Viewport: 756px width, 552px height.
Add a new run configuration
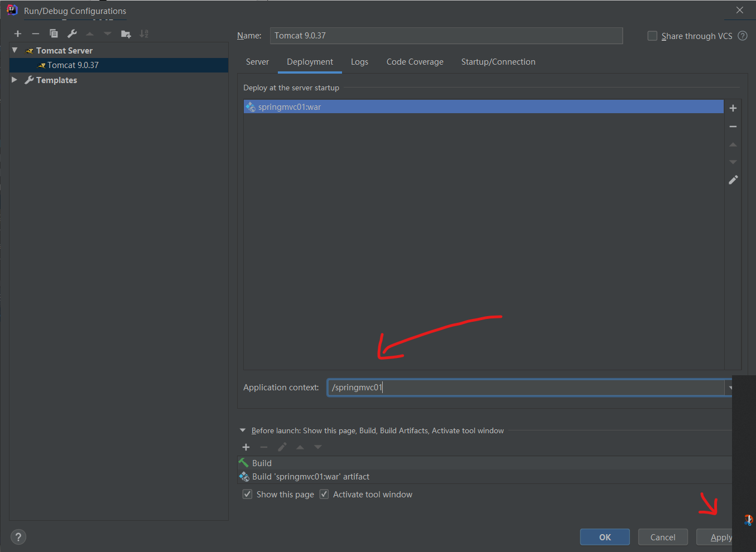pyautogui.click(x=18, y=34)
